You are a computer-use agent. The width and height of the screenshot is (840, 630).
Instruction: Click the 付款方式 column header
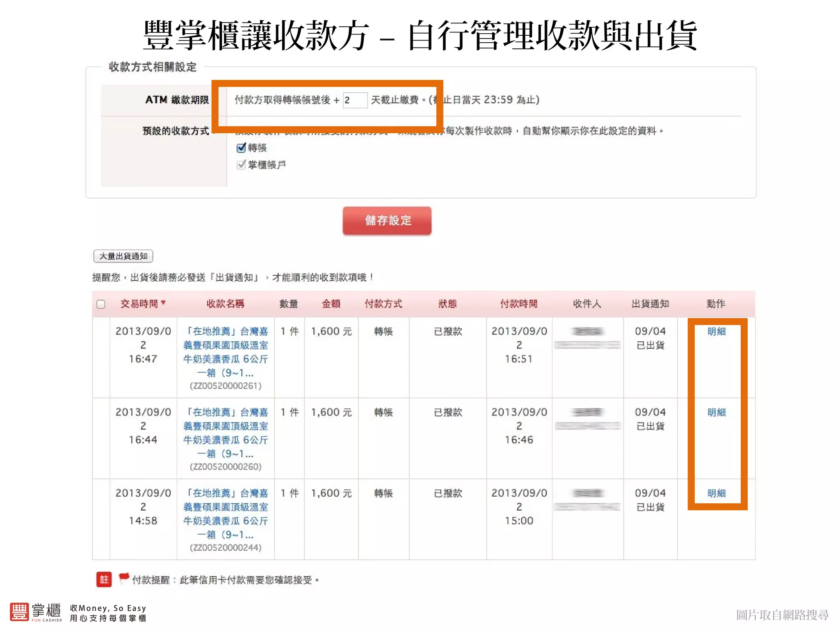(383, 304)
